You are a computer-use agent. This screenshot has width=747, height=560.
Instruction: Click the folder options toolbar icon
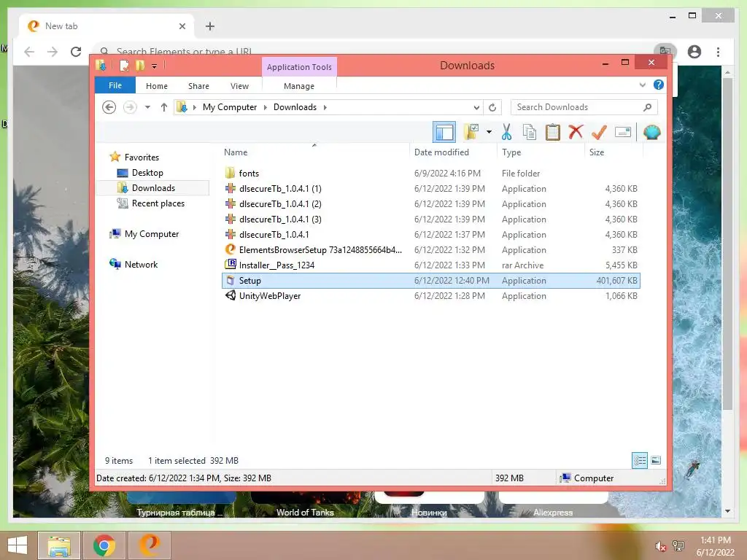coord(472,132)
